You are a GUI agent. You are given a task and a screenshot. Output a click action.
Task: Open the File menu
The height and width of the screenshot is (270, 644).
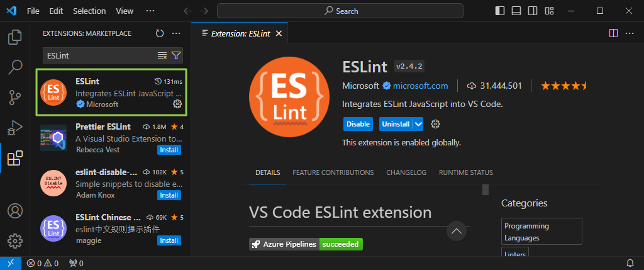click(x=33, y=11)
